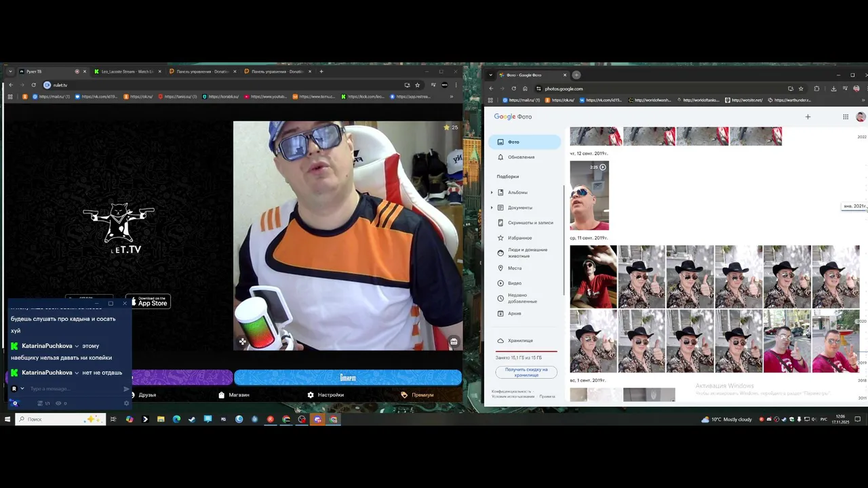Open Скриншоты и записи folder
The width and height of the screenshot is (868, 488).
coord(525,222)
